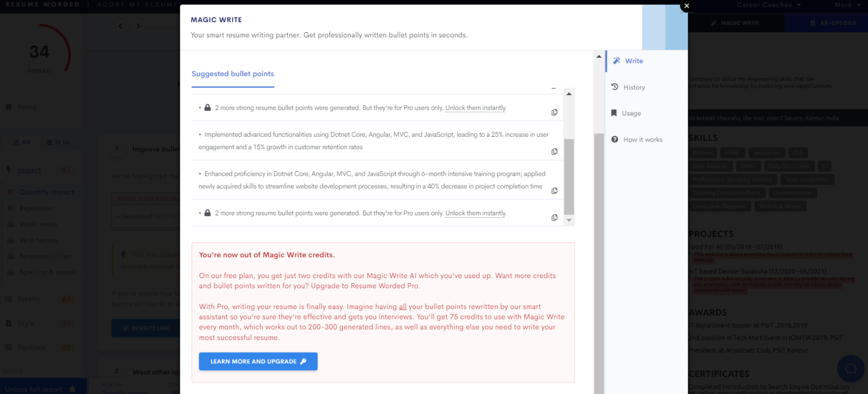
Task: Go to previous item with left arrow
Action: pyautogui.click(x=120, y=26)
